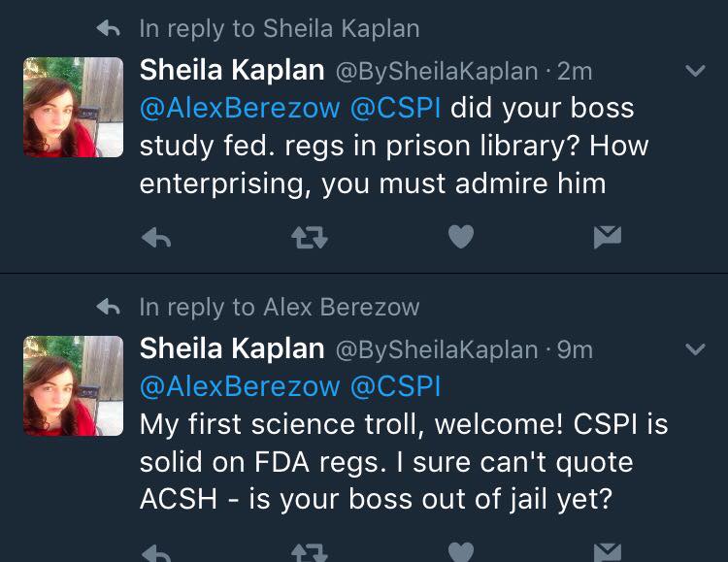Open @CSPI mention in second tweet
This screenshot has height=562, width=728.
point(395,386)
